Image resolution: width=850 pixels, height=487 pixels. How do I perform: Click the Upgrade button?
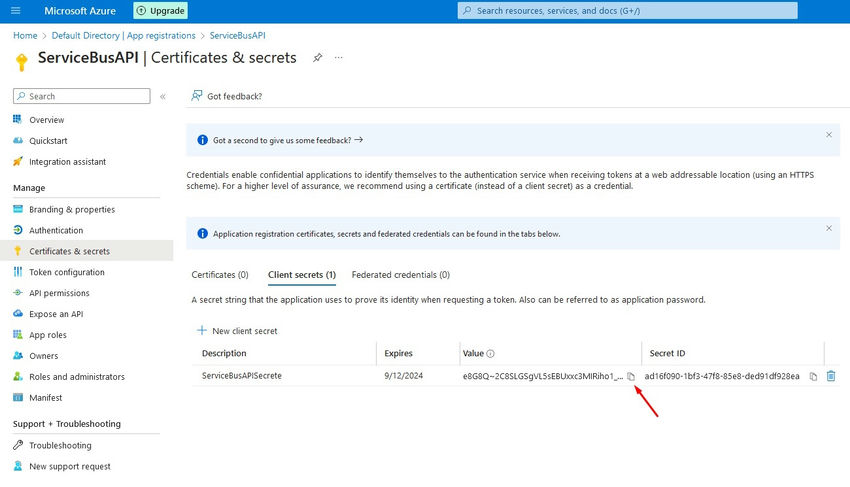(x=160, y=11)
